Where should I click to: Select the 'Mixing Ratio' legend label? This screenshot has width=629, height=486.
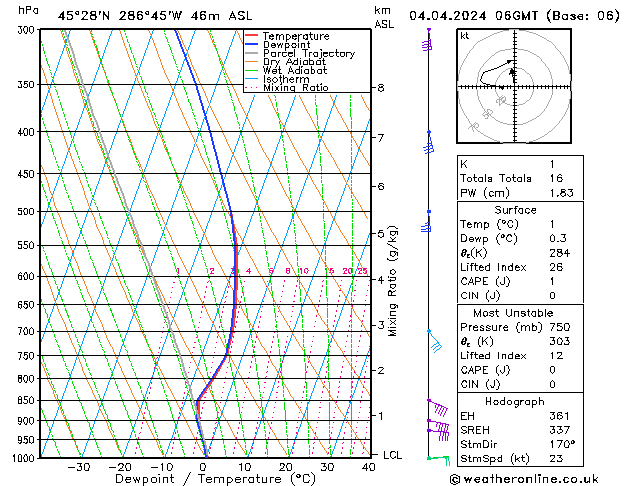point(296,87)
